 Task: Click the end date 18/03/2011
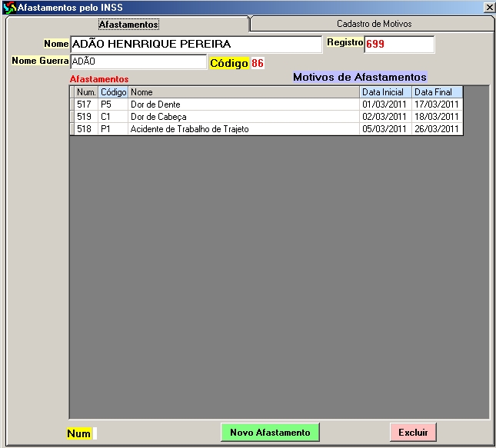[x=437, y=117]
